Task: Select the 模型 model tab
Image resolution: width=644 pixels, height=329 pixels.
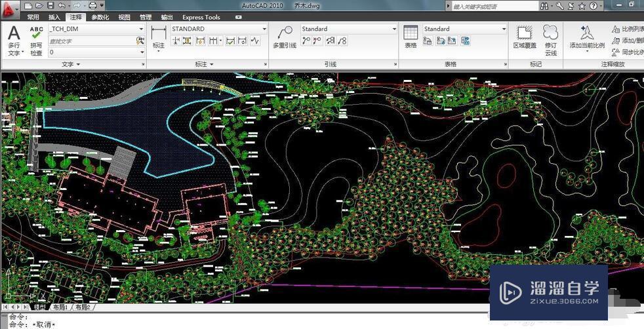Action: coord(40,307)
